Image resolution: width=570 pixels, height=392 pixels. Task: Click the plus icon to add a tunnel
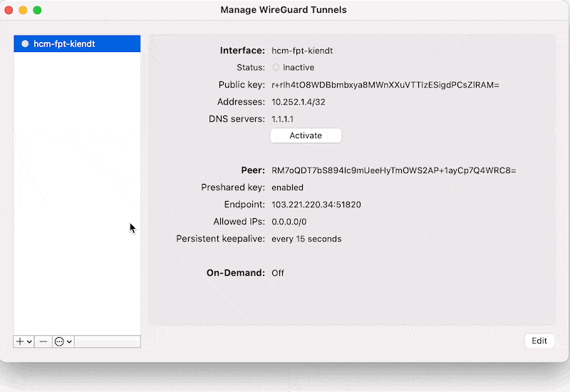pyautogui.click(x=20, y=341)
